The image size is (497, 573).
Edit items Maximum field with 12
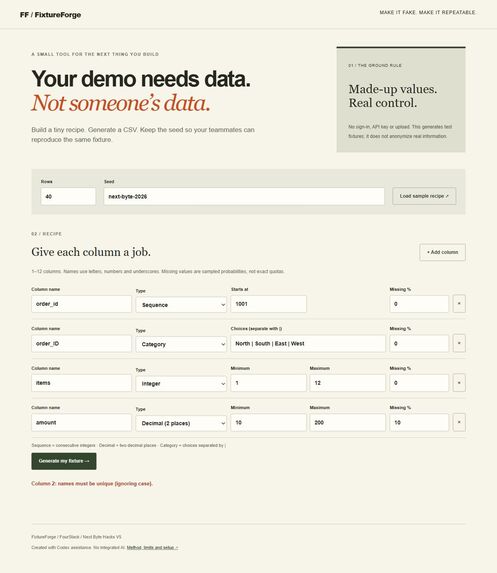coord(348,383)
